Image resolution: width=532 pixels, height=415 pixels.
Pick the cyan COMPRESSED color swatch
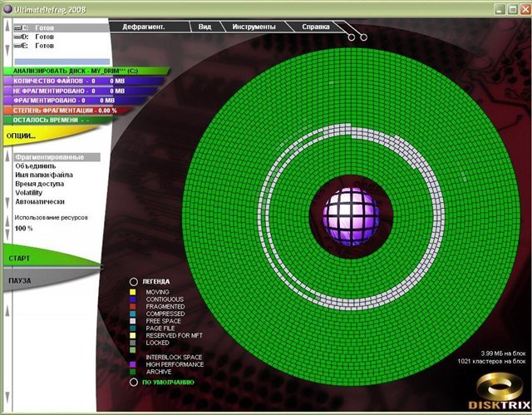click(133, 314)
